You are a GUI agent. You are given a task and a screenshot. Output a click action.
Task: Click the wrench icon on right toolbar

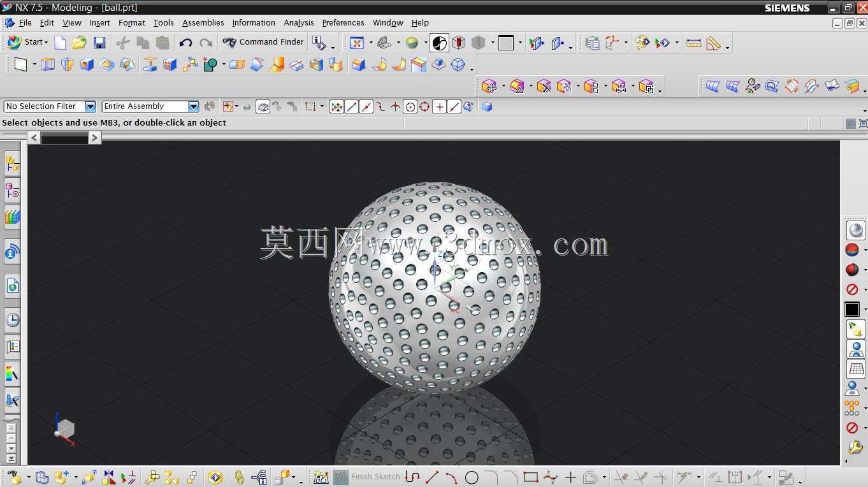click(855, 448)
